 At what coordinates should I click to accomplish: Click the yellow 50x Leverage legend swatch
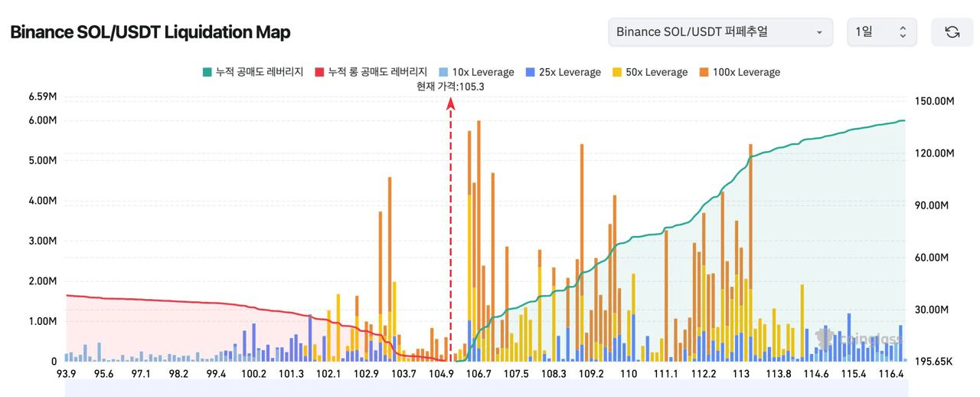coord(617,72)
